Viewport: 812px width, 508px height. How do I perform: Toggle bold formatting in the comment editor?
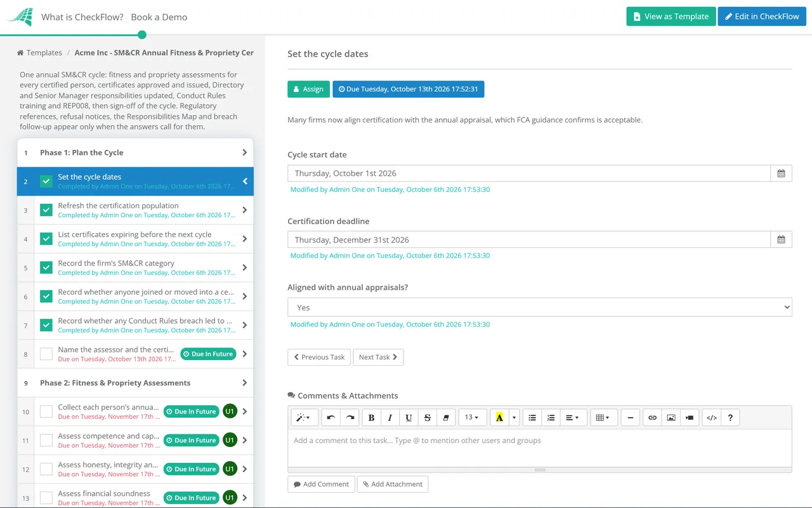pyautogui.click(x=371, y=417)
